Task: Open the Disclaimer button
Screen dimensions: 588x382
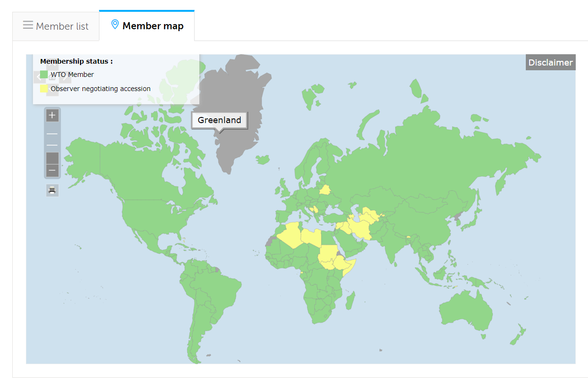Action: coord(550,62)
